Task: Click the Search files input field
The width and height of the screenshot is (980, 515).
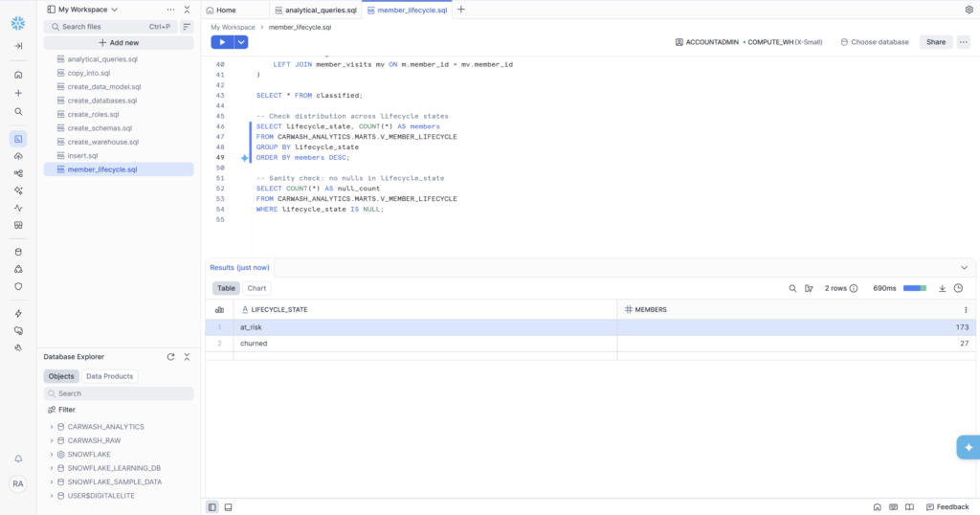Action: [103, 27]
